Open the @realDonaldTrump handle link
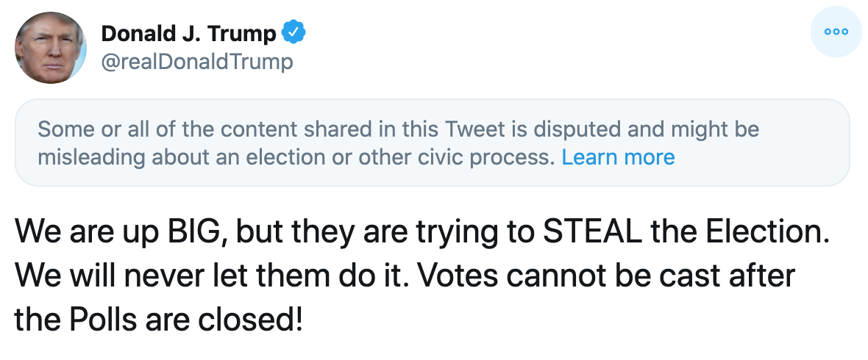Viewport: 868px width, 360px height. click(x=196, y=61)
